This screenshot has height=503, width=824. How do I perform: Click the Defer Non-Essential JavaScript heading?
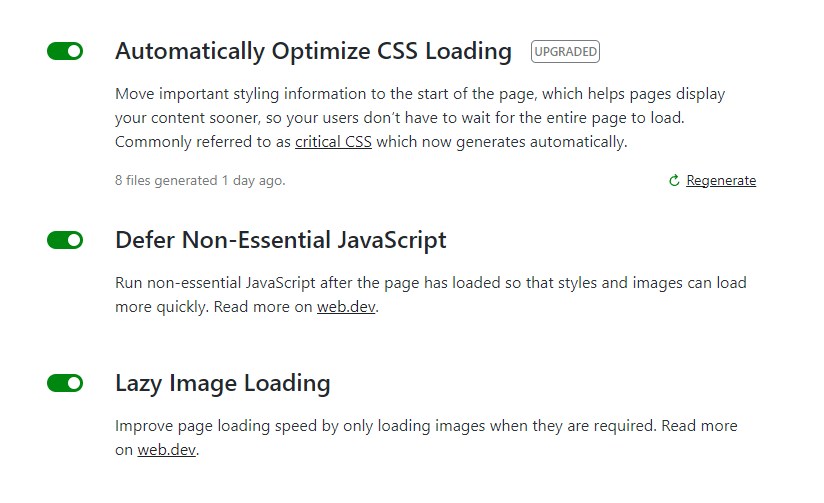tap(281, 240)
